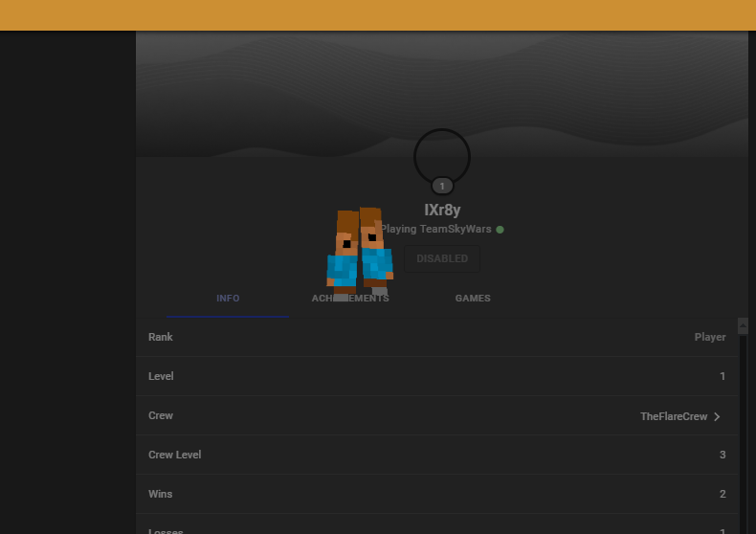Click the Crew Level value 3
The width and height of the screenshot is (756, 534).
point(723,455)
